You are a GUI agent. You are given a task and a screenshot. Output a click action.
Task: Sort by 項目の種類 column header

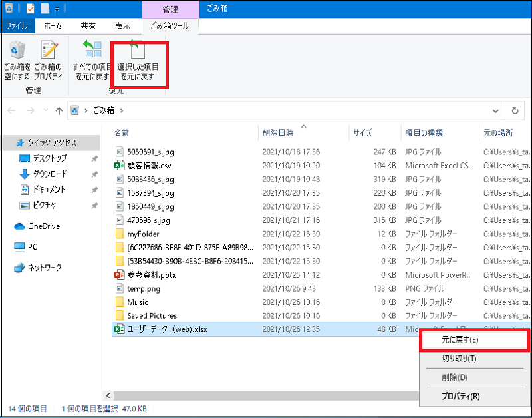pos(424,132)
